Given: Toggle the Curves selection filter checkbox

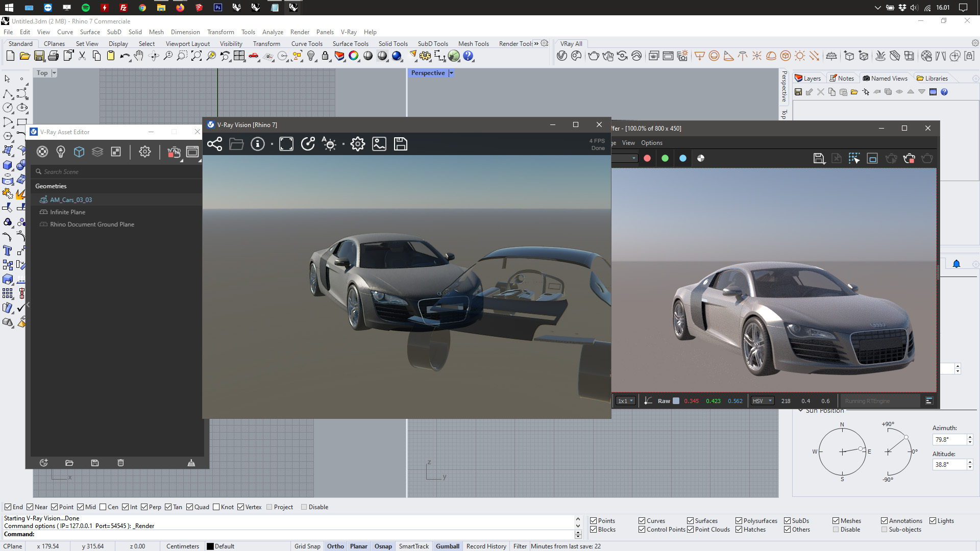Looking at the screenshot, I should click(642, 521).
